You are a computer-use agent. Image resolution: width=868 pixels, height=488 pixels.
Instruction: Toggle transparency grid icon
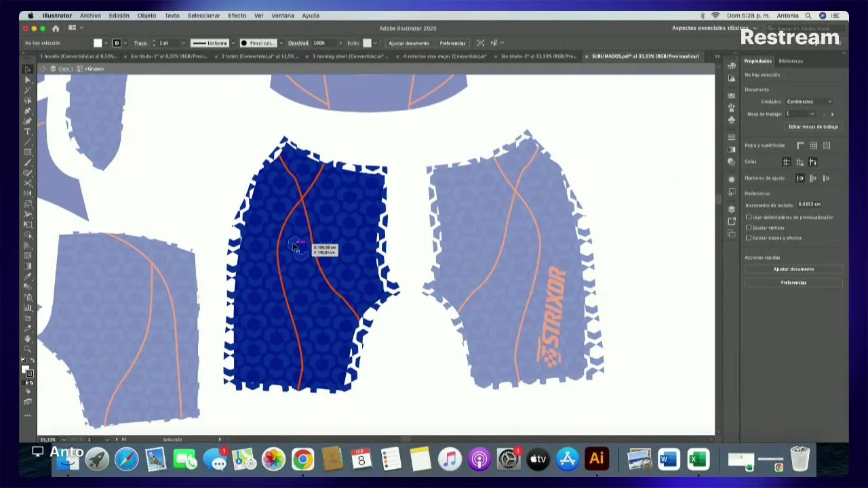pyautogui.click(x=827, y=145)
